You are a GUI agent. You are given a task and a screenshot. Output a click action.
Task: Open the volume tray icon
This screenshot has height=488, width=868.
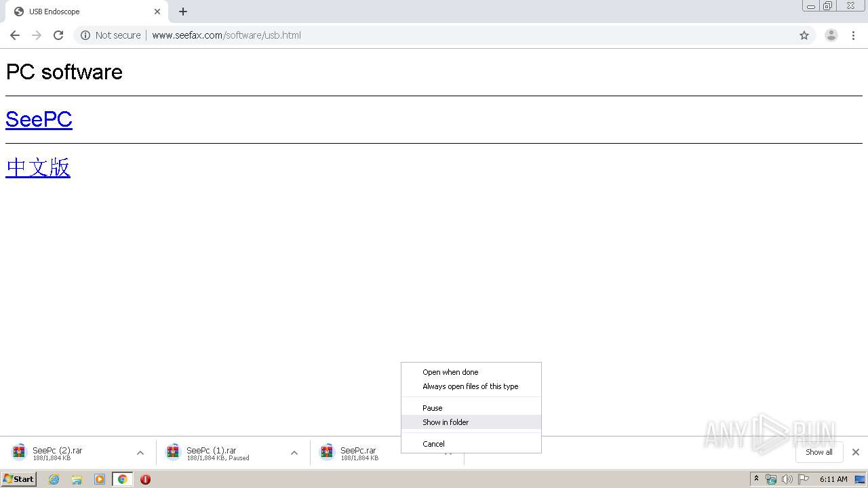[x=787, y=479]
